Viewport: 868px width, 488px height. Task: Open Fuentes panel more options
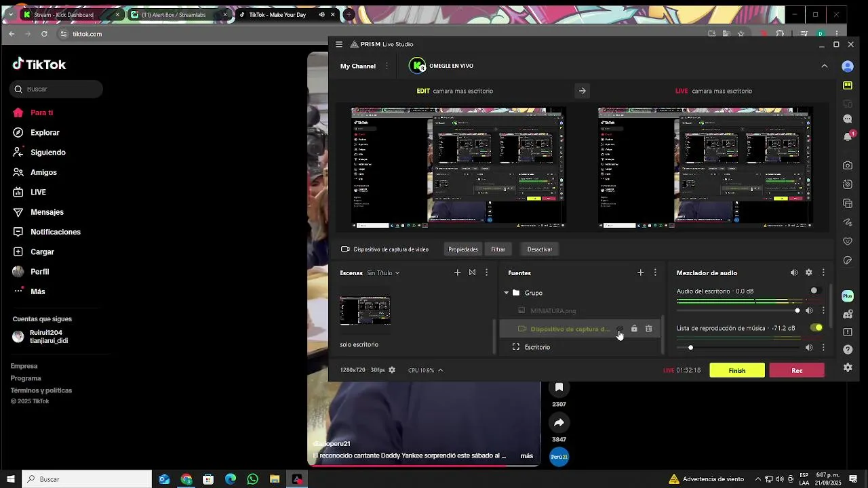(x=655, y=272)
